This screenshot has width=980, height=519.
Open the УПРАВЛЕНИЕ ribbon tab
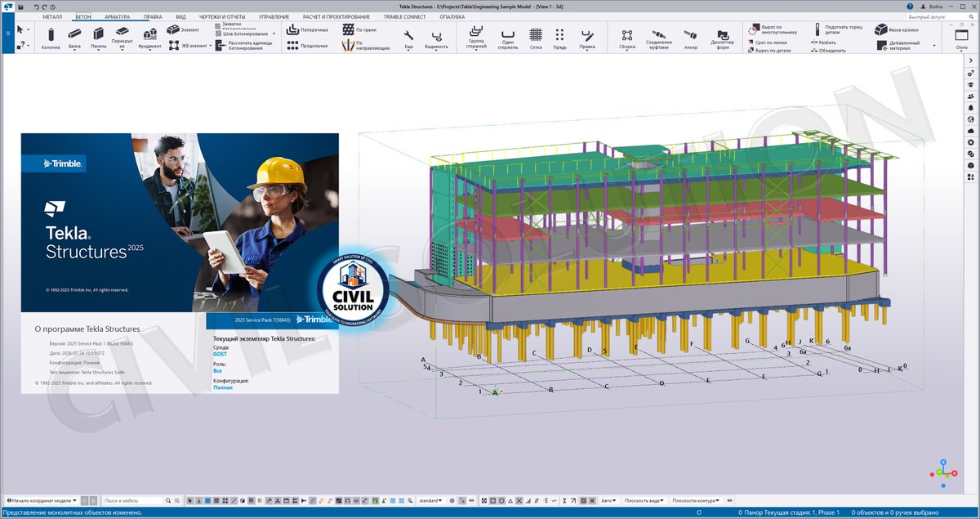274,16
